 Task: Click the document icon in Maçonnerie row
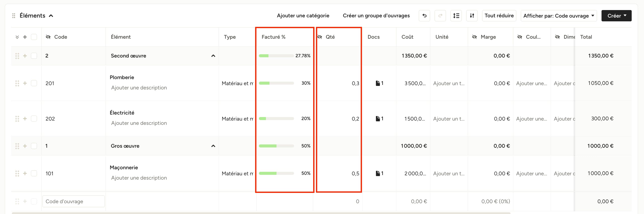[x=378, y=173]
